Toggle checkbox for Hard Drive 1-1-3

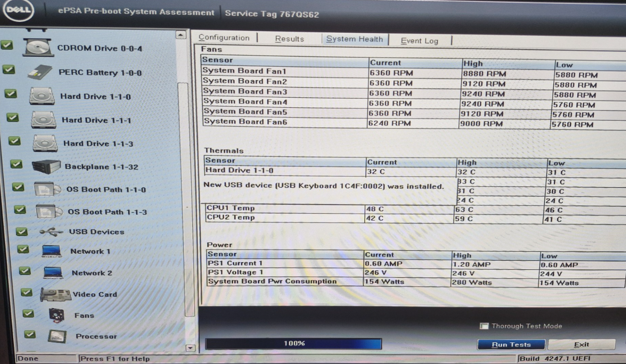[x=14, y=140]
